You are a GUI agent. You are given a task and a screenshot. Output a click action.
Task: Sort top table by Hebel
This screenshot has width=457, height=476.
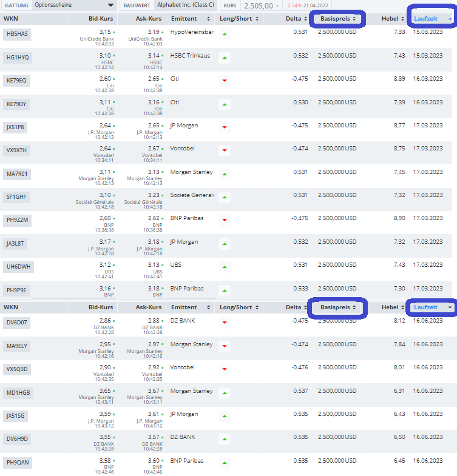pos(393,19)
